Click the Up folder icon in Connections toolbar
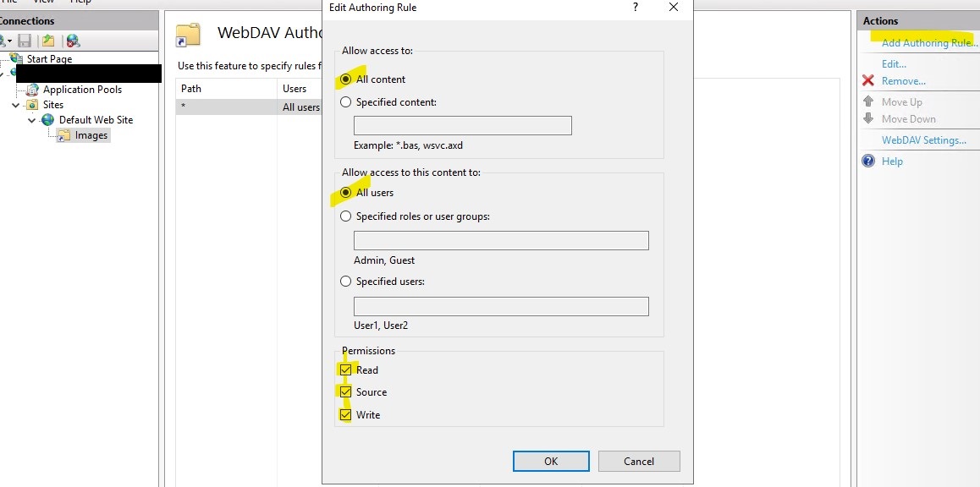Viewport: 980px width, 487px height. (48, 41)
